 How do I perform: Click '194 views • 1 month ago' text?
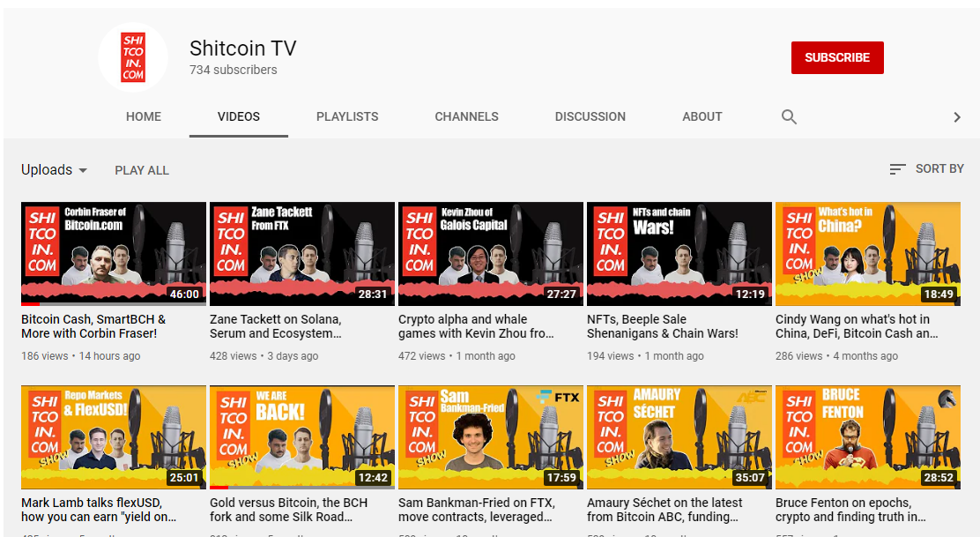coord(645,355)
